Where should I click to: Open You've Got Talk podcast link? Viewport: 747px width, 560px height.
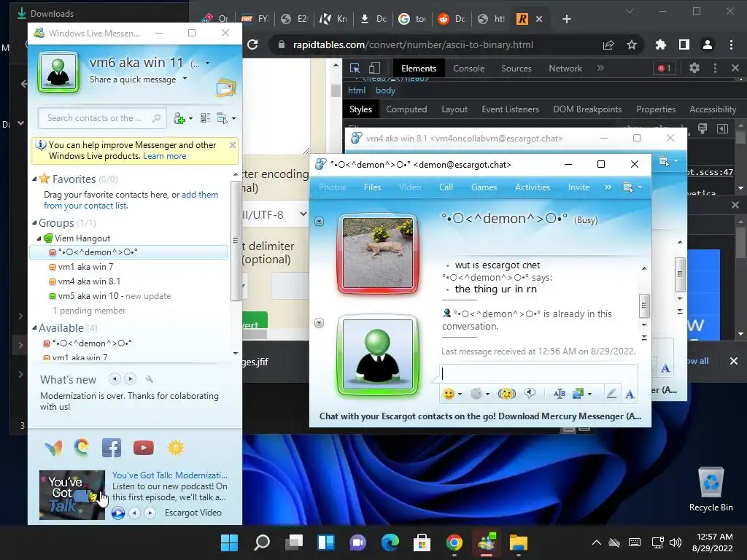pos(169,475)
